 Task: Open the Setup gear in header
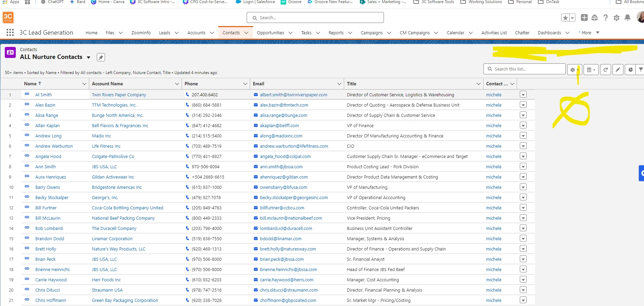pyautogui.click(x=617, y=17)
